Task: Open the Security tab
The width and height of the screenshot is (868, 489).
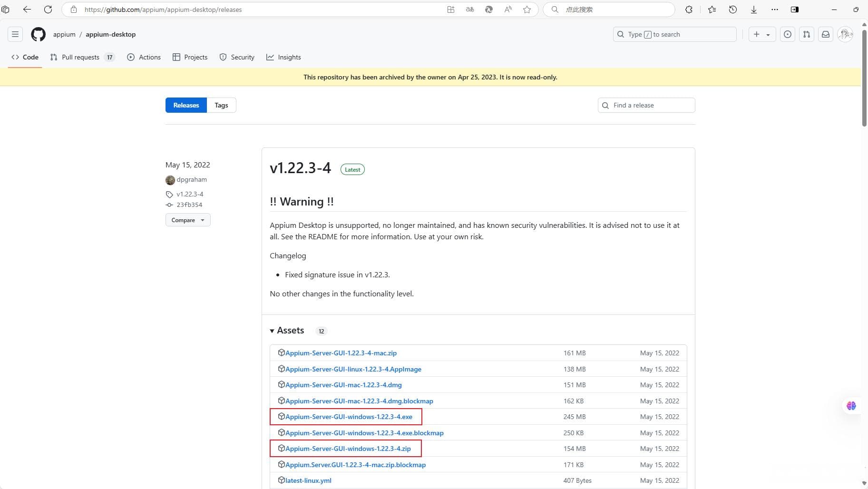Action: (237, 57)
